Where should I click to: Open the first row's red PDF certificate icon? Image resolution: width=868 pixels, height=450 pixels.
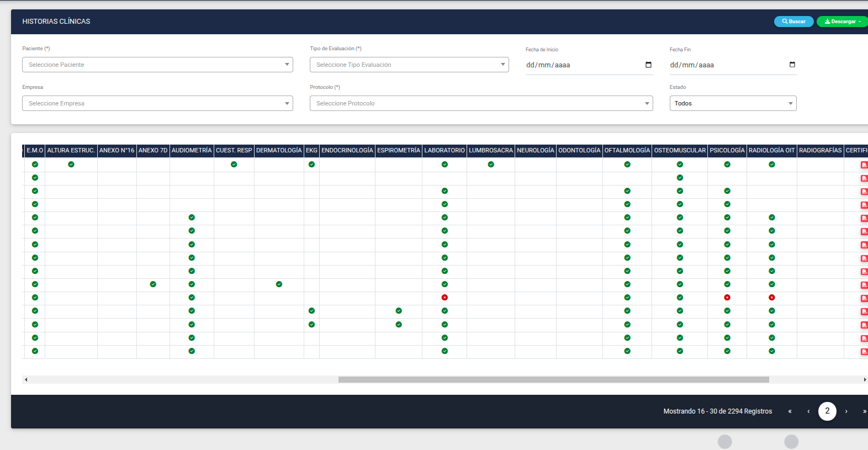click(864, 165)
